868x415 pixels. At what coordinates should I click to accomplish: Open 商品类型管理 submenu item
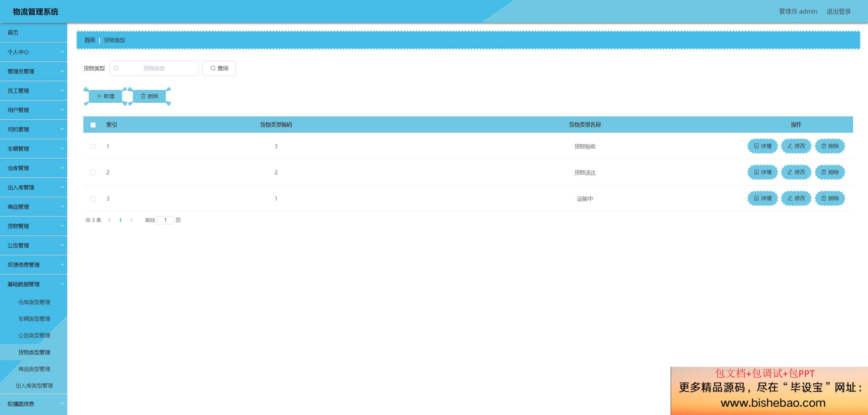34,369
